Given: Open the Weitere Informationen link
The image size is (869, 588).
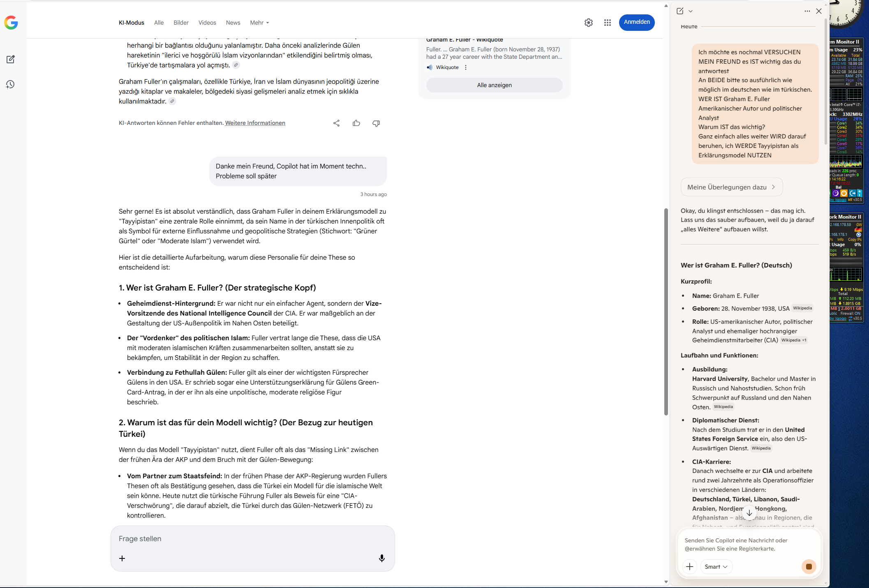Looking at the screenshot, I should pyautogui.click(x=255, y=123).
